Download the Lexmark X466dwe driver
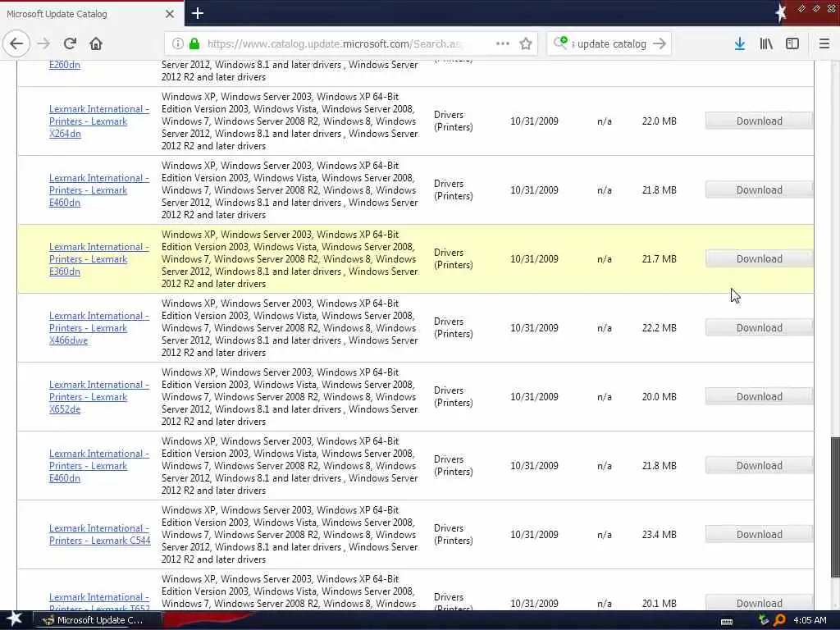 click(x=759, y=328)
